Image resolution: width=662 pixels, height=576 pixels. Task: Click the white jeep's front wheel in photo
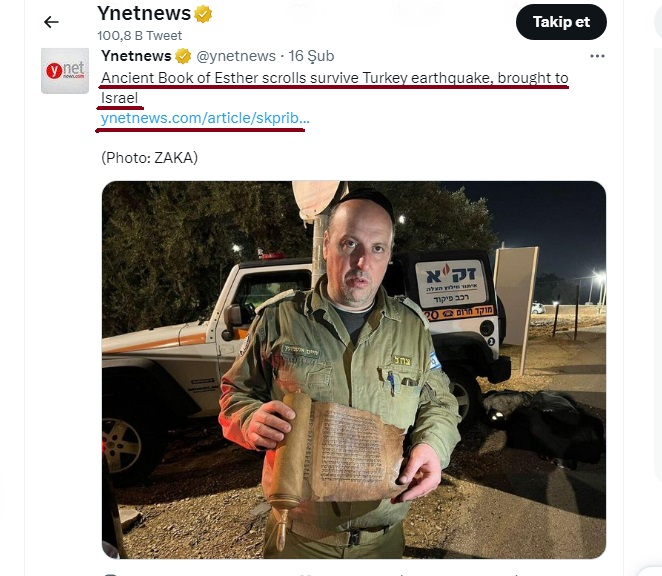[x=123, y=444]
